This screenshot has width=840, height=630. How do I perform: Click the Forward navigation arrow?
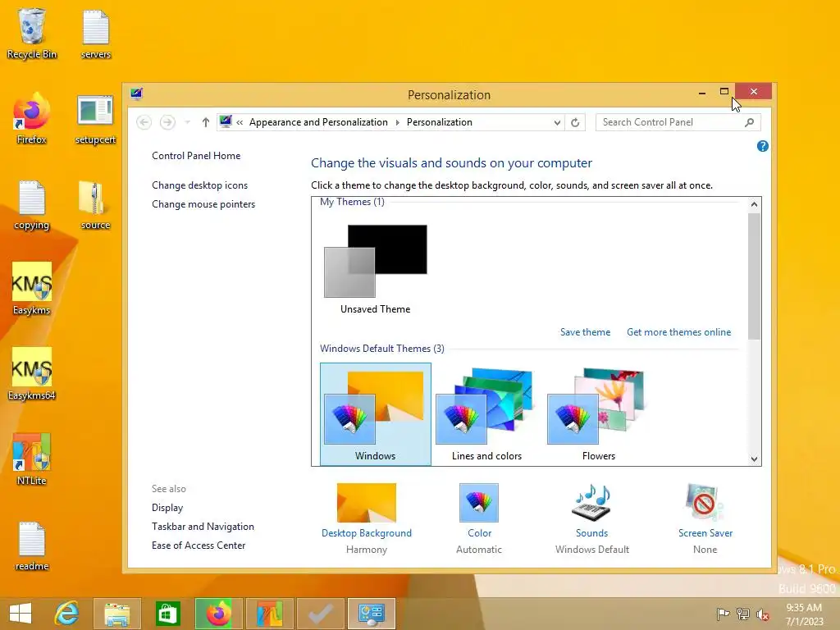(167, 122)
